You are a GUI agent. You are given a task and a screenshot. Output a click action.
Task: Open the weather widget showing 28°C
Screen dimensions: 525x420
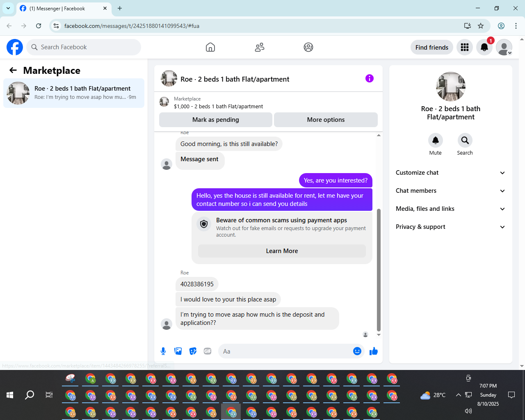point(433,395)
